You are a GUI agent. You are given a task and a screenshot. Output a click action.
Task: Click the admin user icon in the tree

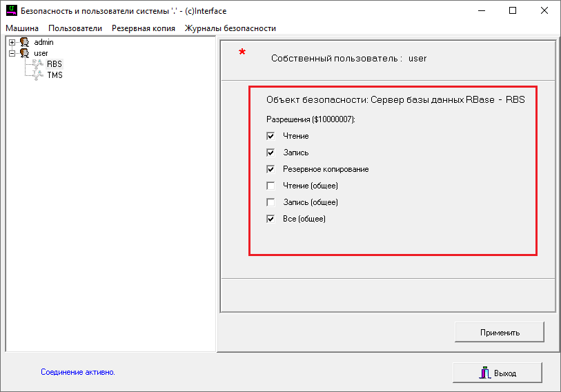[x=24, y=42]
